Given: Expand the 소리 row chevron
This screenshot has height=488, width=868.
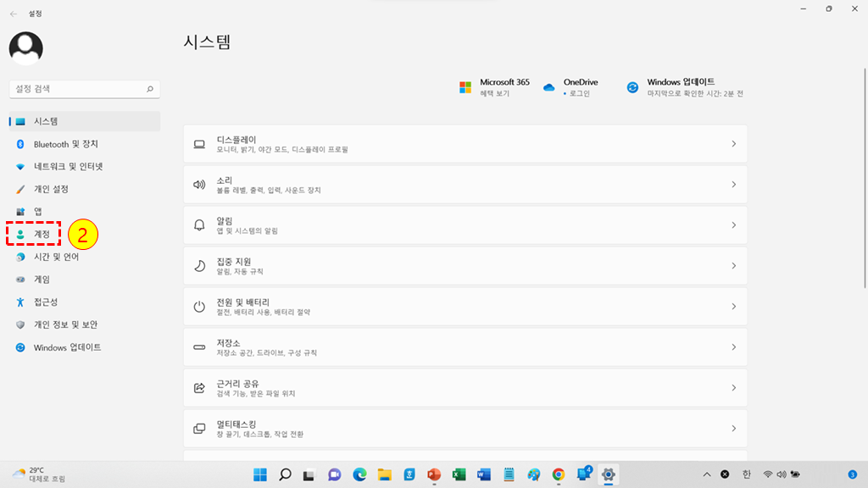Looking at the screenshot, I should tap(733, 185).
